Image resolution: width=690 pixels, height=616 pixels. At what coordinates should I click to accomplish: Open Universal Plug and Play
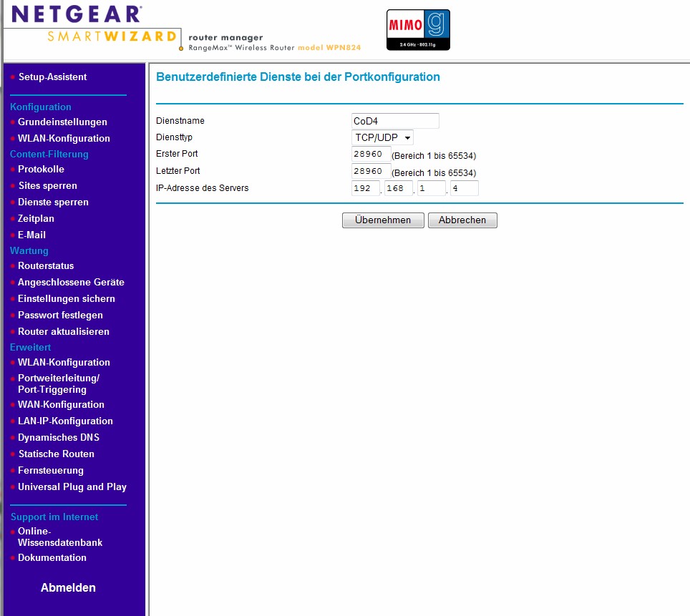click(x=72, y=487)
